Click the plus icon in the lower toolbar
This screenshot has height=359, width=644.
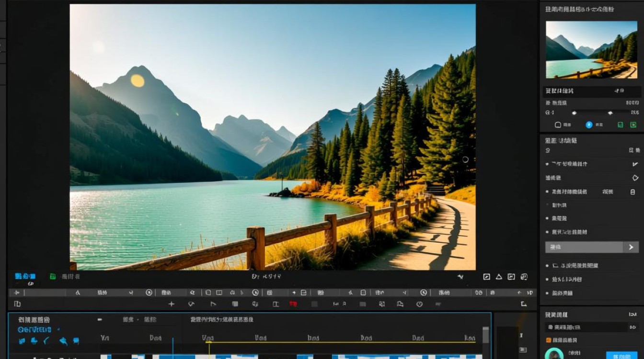[x=172, y=304]
